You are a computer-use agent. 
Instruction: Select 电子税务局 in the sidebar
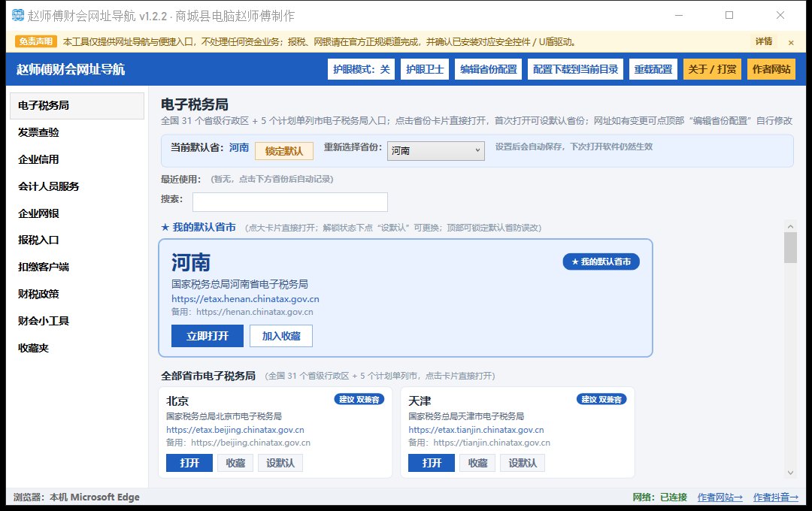point(77,106)
